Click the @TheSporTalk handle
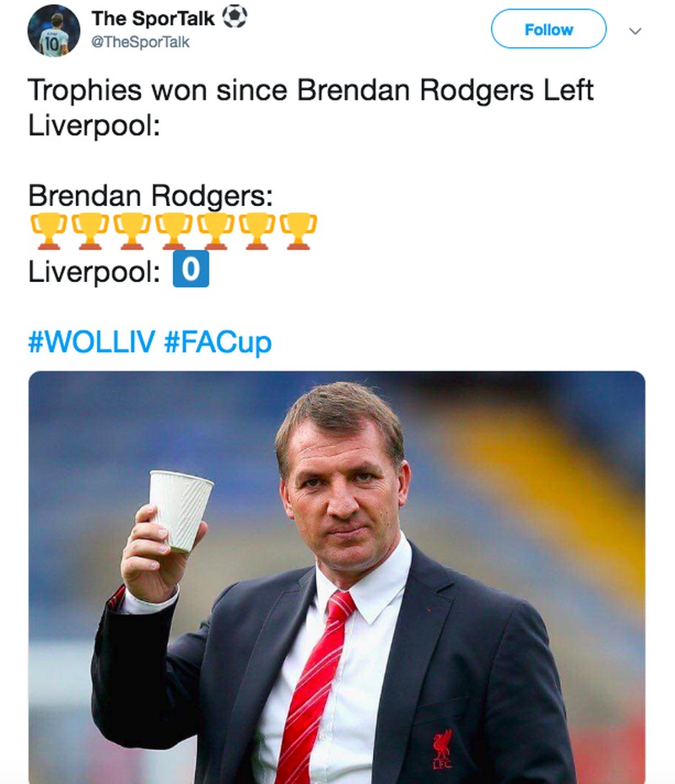 [140, 41]
